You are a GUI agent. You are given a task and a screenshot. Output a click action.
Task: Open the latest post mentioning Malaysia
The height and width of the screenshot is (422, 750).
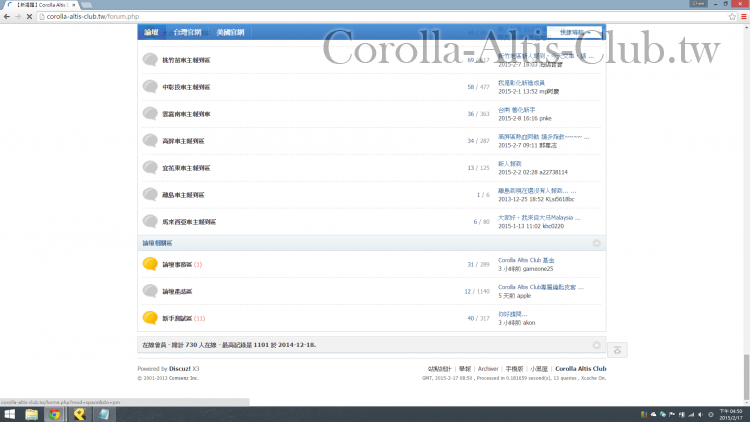point(539,217)
